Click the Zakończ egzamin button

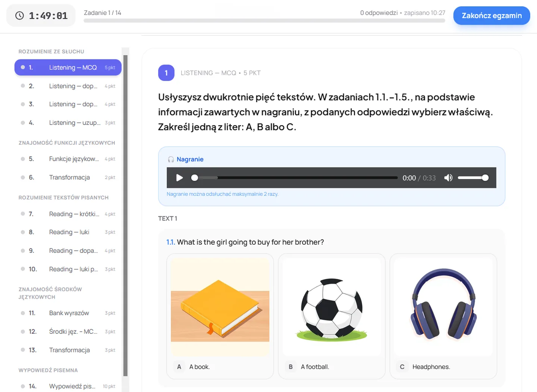coord(492,16)
